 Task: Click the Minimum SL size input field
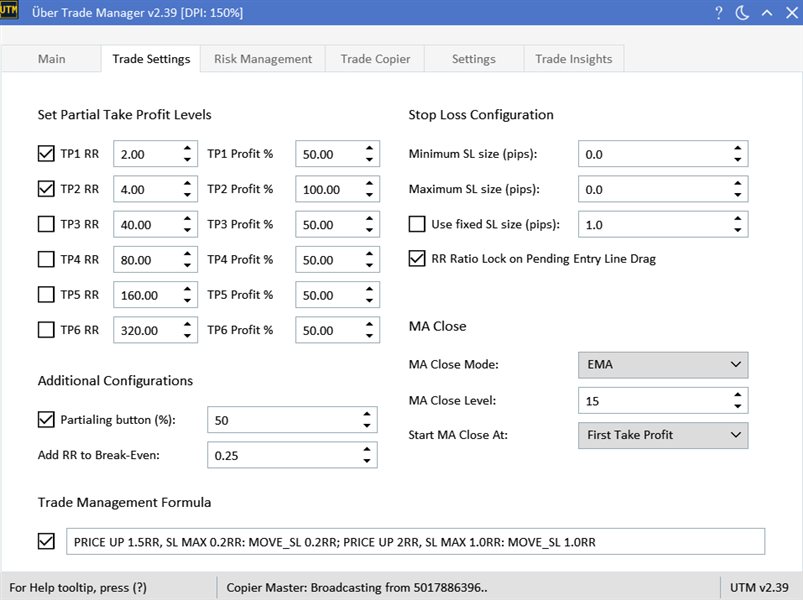pos(650,155)
